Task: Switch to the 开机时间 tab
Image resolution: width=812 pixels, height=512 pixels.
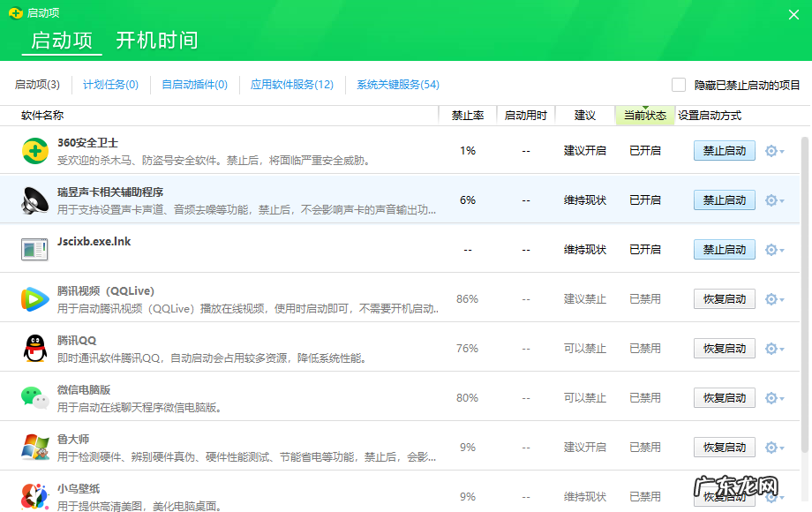Action: 155,40
